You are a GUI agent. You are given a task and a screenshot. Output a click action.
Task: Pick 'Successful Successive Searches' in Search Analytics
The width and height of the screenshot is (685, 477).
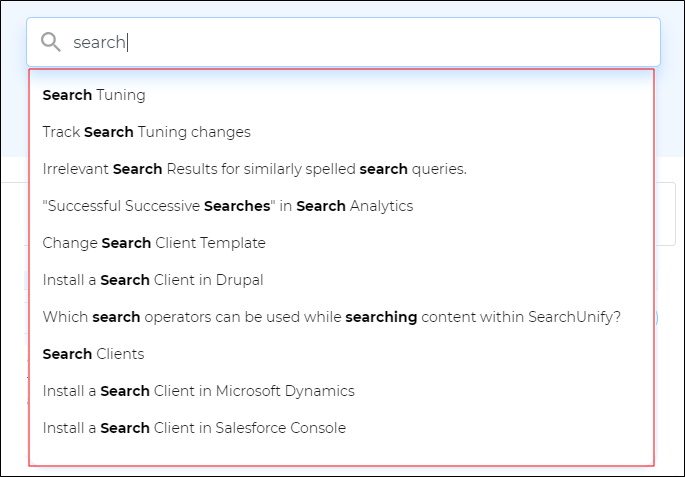227,206
